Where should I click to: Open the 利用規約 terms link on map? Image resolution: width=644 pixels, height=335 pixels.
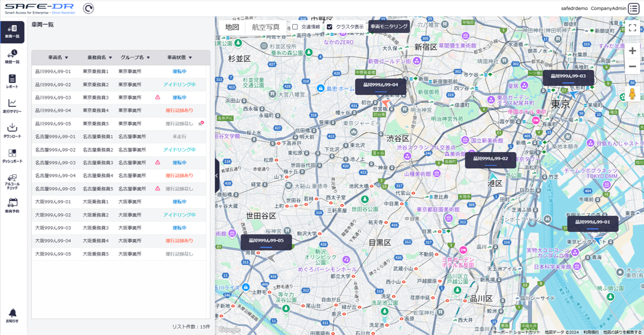tap(591, 332)
